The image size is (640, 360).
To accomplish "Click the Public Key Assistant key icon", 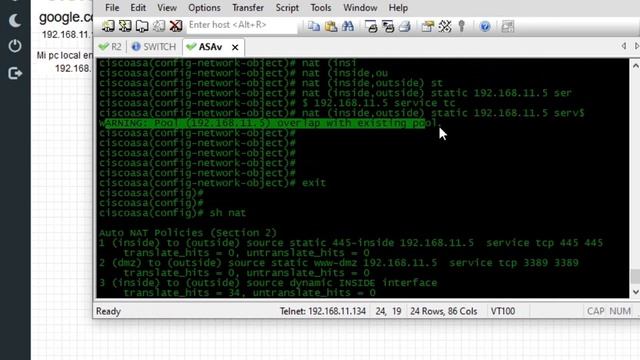I will [x=462, y=26].
